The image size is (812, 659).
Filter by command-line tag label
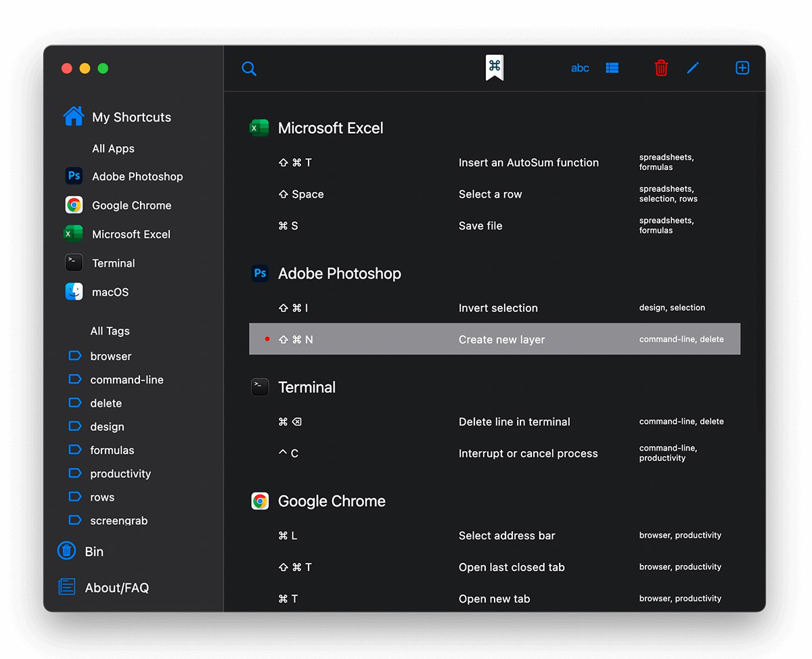[127, 380]
